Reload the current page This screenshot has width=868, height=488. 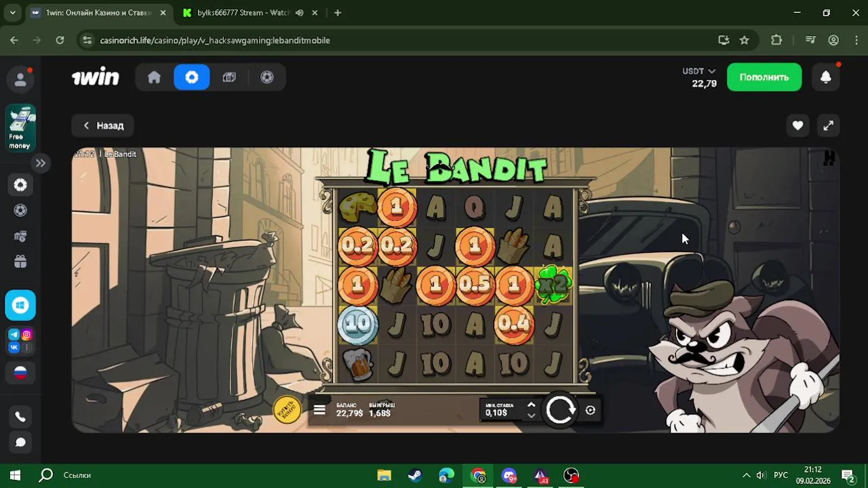(x=60, y=40)
